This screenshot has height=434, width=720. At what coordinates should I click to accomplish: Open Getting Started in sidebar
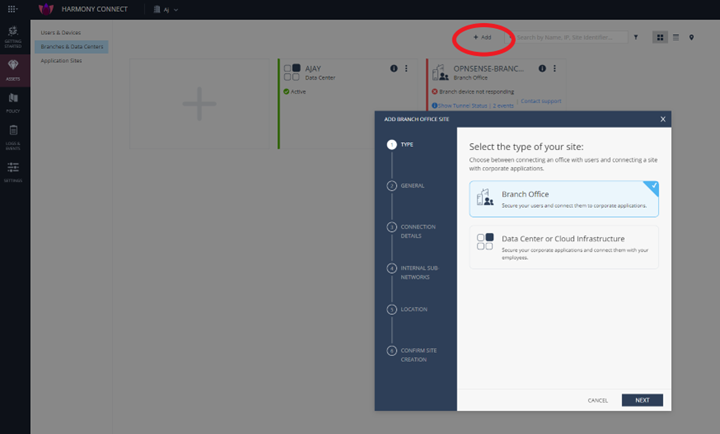tap(13, 37)
